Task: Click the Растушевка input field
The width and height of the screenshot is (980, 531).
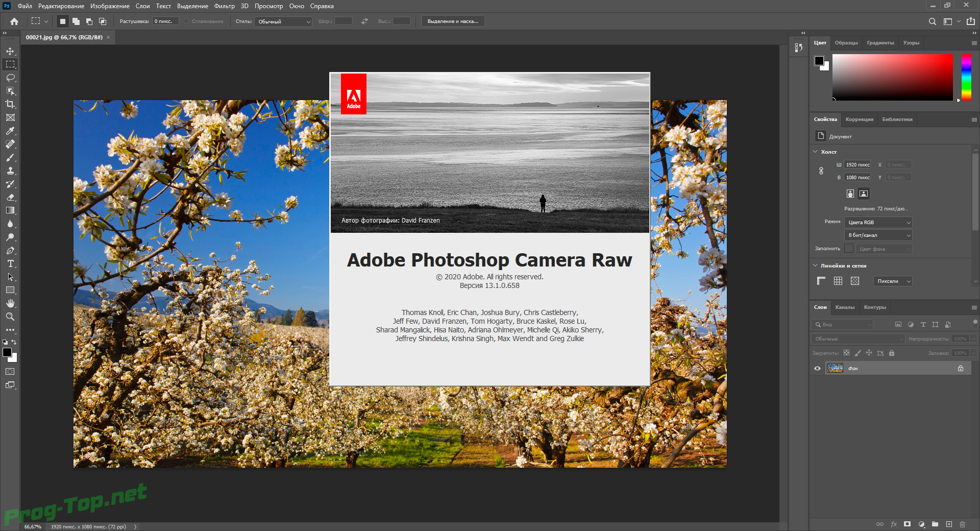Action: pyautogui.click(x=165, y=21)
